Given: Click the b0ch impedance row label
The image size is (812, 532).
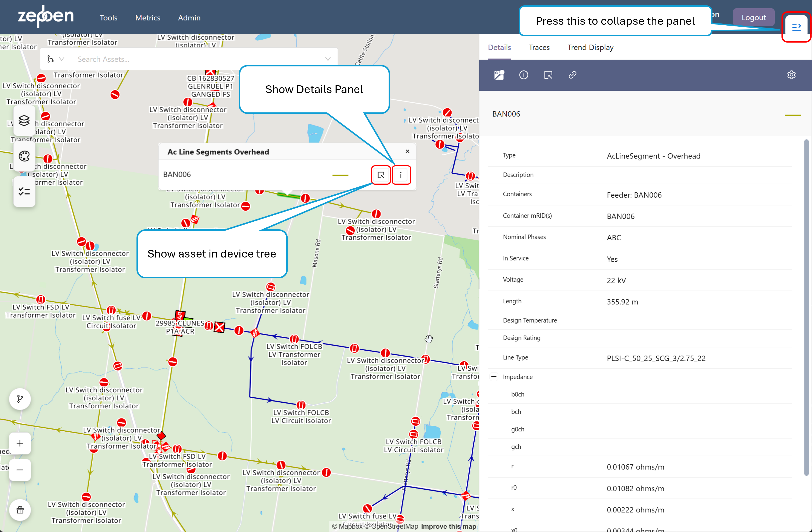Looking at the screenshot, I should tap(518, 394).
